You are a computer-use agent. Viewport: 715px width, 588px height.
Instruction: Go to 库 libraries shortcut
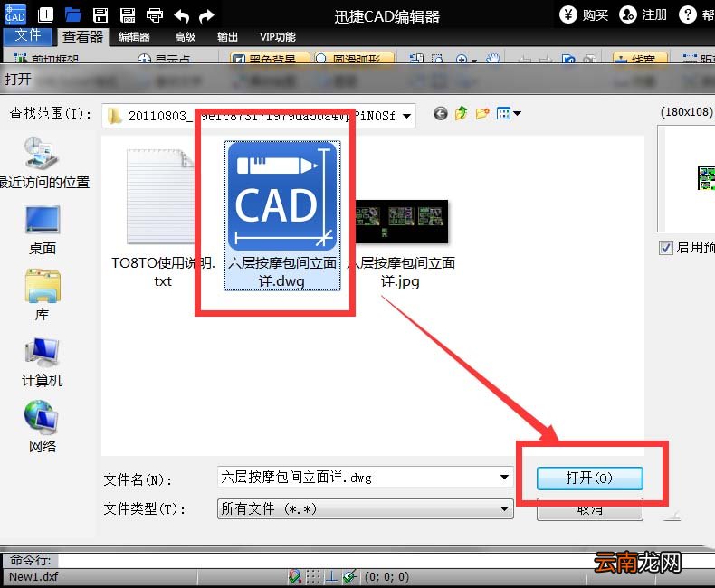(x=42, y=295)
